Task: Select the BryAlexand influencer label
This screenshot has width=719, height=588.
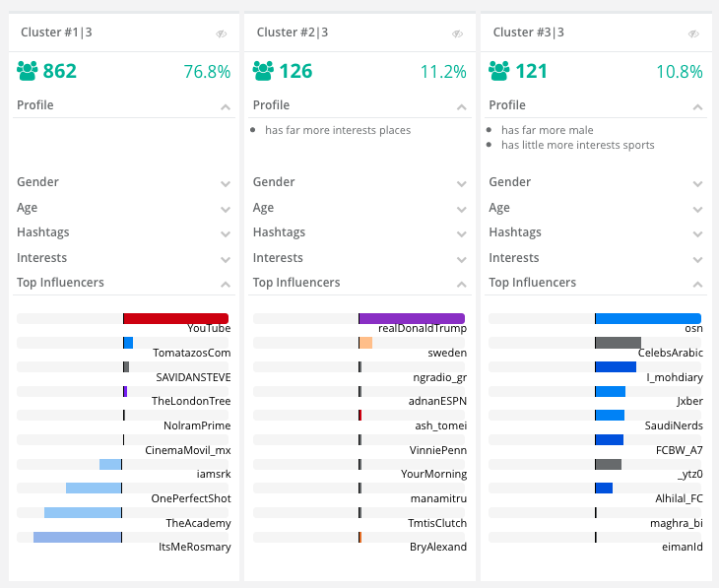Action: [x=438, y=548]
